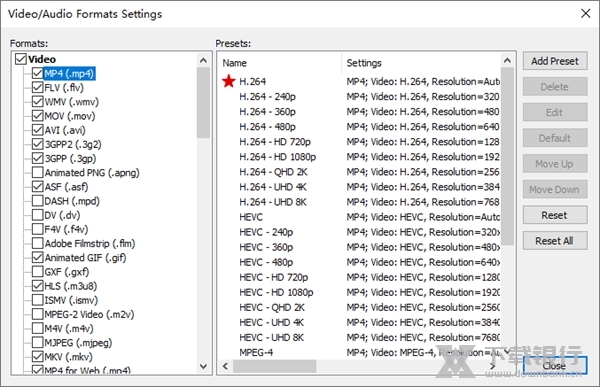Click the Move Up button
This screenshot has height=387, width=600.
pyautogui.click(x=555, y=164)
